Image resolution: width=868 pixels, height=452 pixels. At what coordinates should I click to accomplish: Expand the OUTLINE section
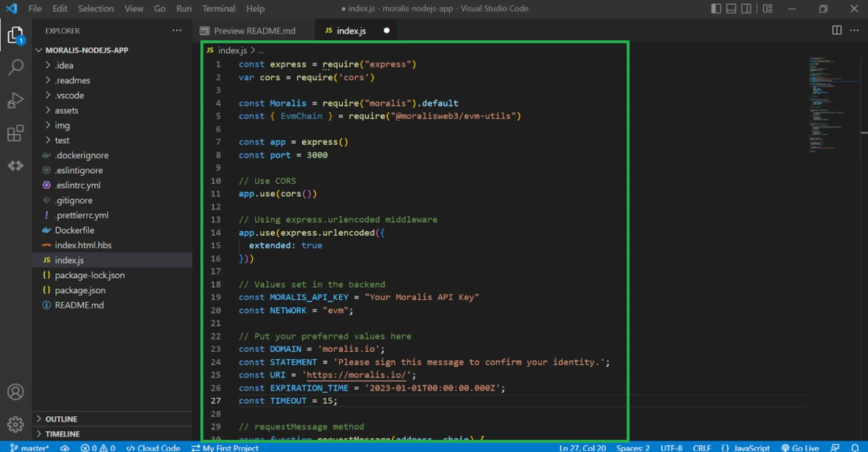click(x=61, y=419)
